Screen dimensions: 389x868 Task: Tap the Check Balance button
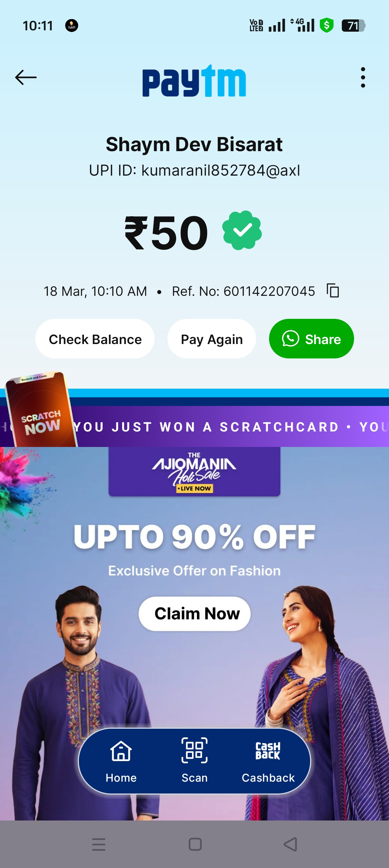coord(95,339)
